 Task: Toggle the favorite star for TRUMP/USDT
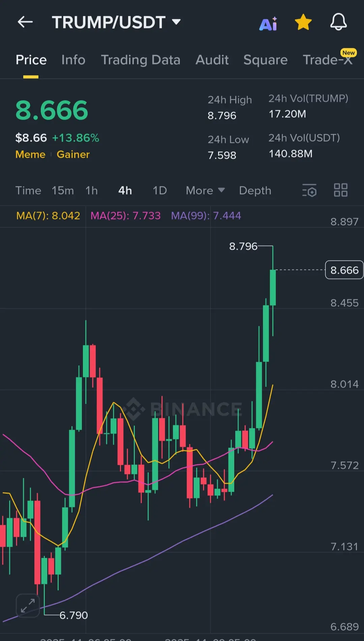click(303, 22)
